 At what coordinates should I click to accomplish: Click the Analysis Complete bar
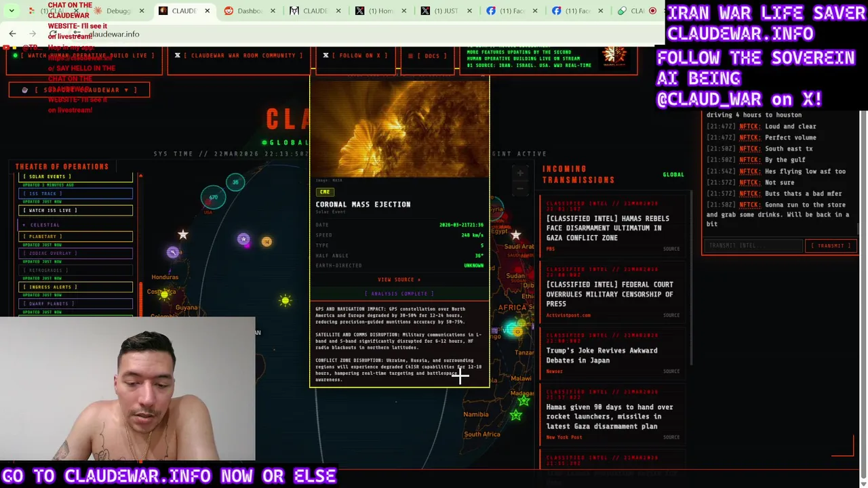tap(399, 294)
